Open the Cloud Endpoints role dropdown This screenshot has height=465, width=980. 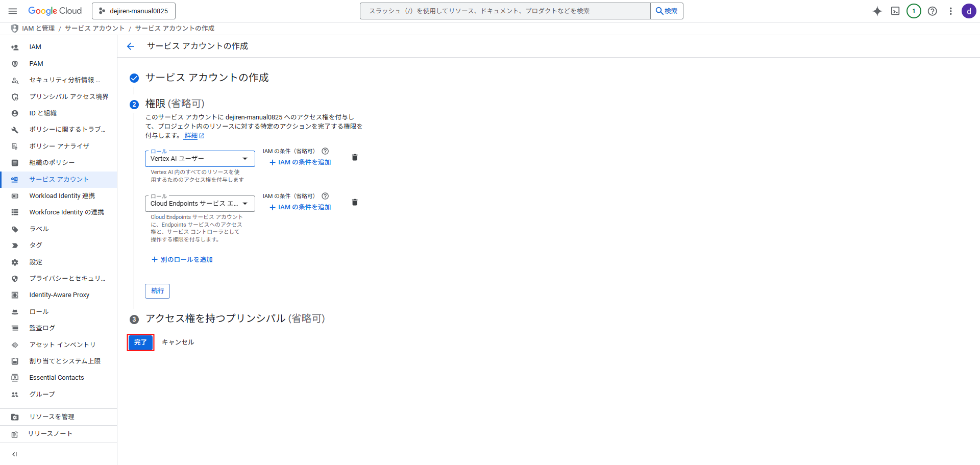click(x=200, y=204)
